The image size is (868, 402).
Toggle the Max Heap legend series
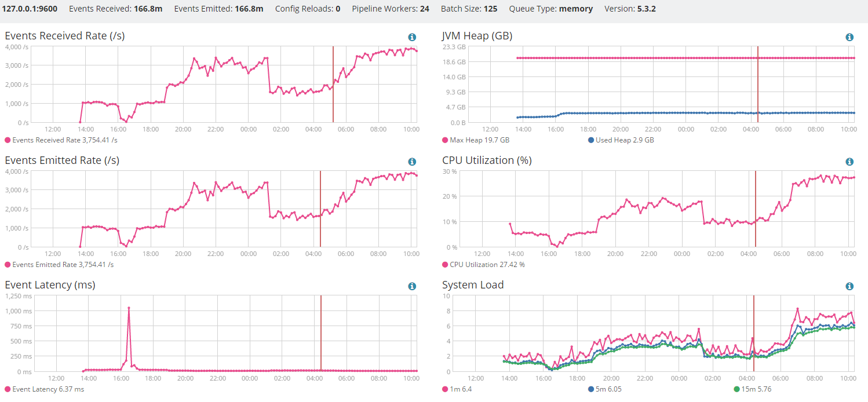click(x=476, y=140)
